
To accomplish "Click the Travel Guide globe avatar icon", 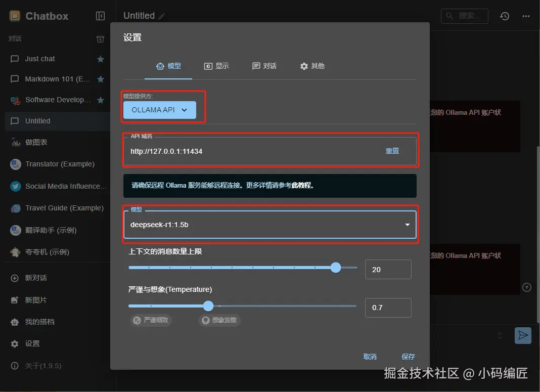I will click(15, 208).
